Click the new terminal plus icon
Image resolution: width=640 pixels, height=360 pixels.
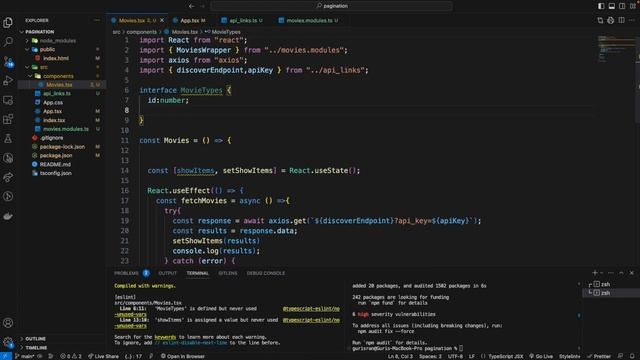pos(595,273)
